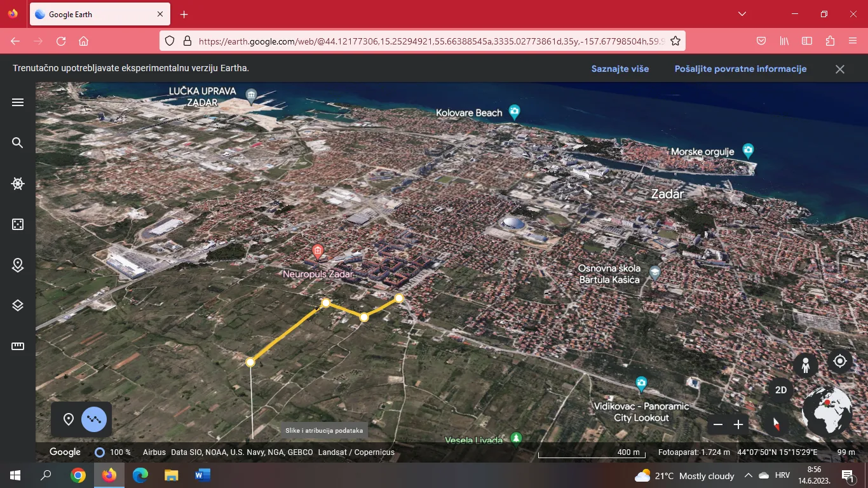The width and height of the screenshot is (868, 488).
Task: Close the Google Earth tab
Action: (x=160, y=14)
